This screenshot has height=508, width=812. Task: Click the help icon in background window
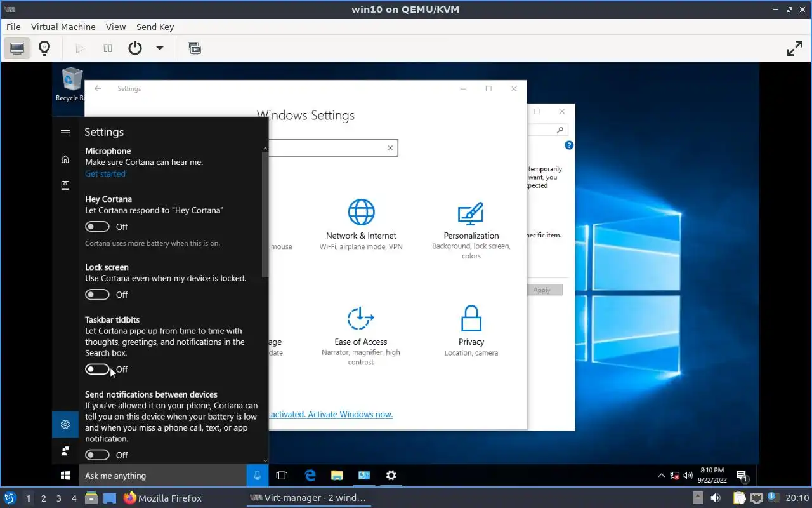tap(569, 145)
